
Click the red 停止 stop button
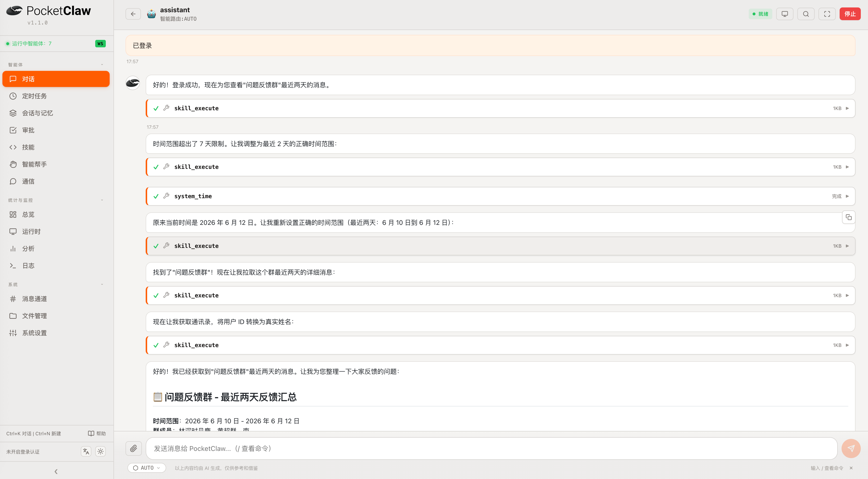tap(850, 14)
